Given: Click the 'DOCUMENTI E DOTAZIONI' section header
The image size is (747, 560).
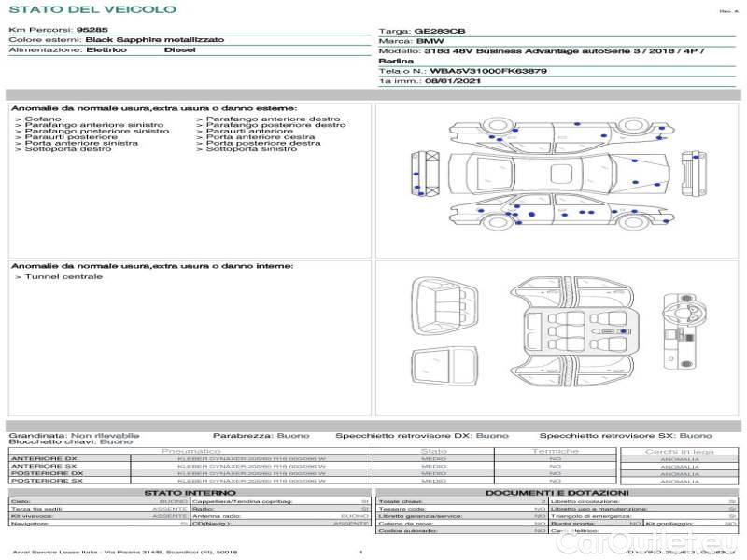Looking at the screenshot, I should 557,493.
